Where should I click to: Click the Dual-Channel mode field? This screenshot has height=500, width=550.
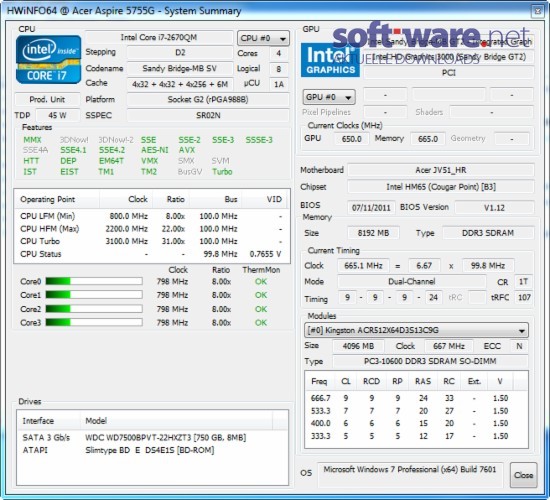tap(412, 281)
